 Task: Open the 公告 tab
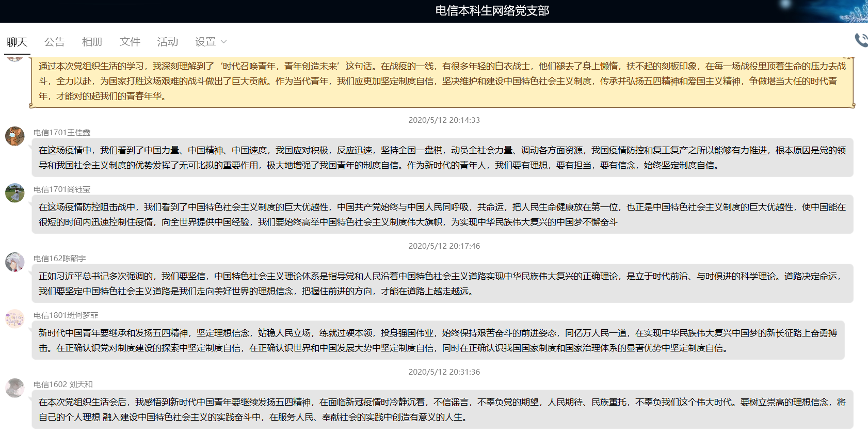click(x=55, y=42)
